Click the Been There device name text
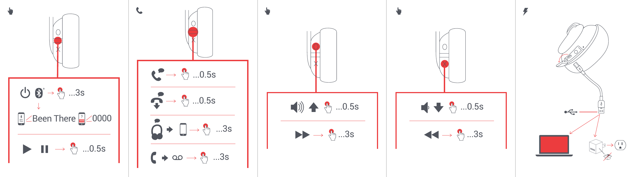The height and width of the screenshot is (177, 644). (54, 119)
